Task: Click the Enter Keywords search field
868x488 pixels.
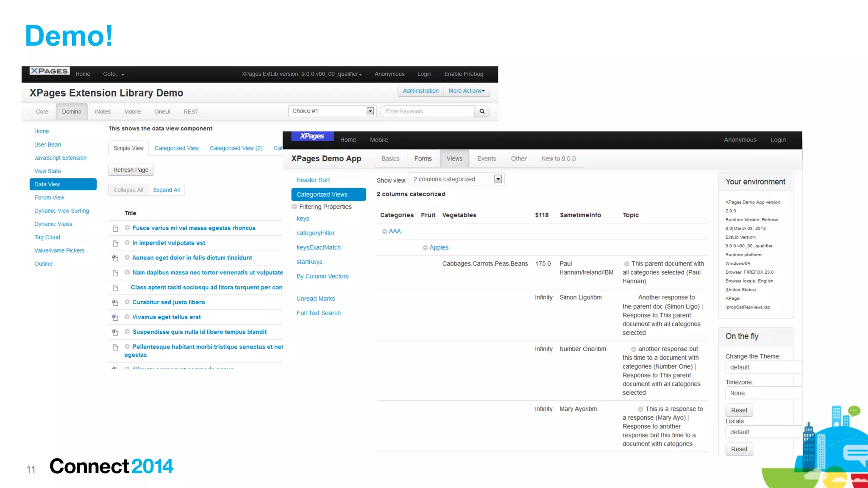Action: tap(428, 111)
